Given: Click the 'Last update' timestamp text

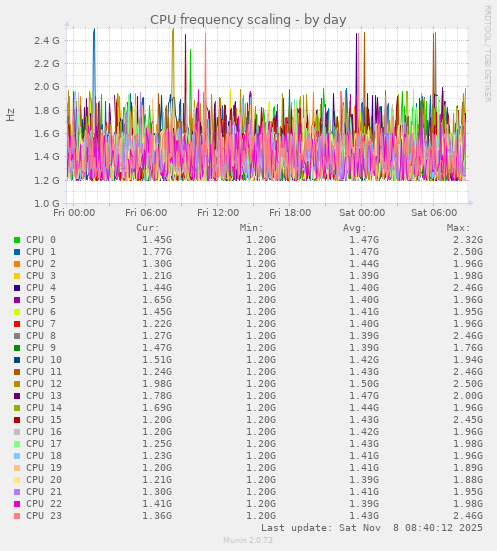Looking at the screenshot, I should pos(372,528).
